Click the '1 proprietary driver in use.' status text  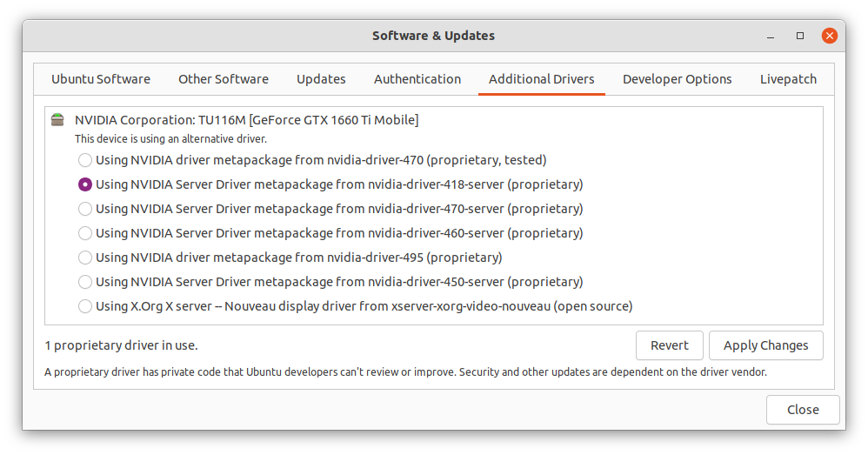[121, 345]
